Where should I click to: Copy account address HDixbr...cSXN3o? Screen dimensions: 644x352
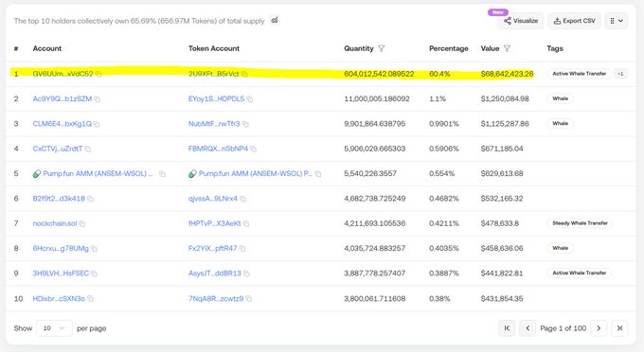click(x=90, y=299)
